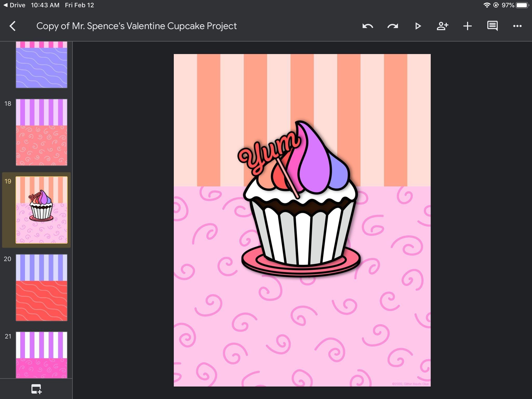
Task: Start slideshow with the play icon
Action: pyautogui.click(x=418, y=26)
